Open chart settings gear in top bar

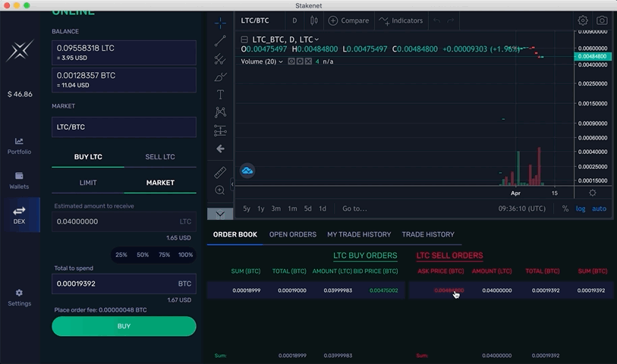[x=583, y=20]
